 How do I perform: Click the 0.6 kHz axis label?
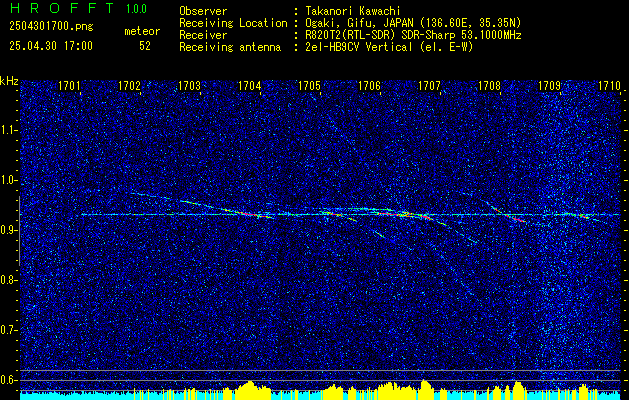point(8,380)
